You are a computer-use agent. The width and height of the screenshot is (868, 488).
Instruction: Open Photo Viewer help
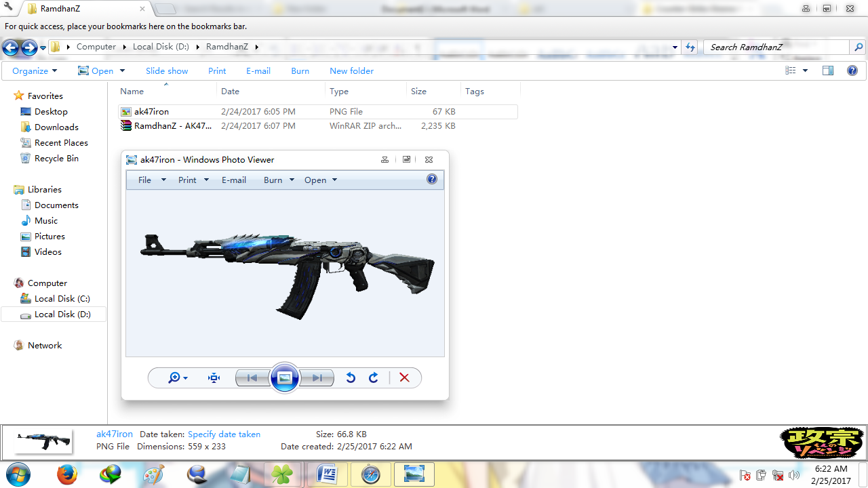432,180
